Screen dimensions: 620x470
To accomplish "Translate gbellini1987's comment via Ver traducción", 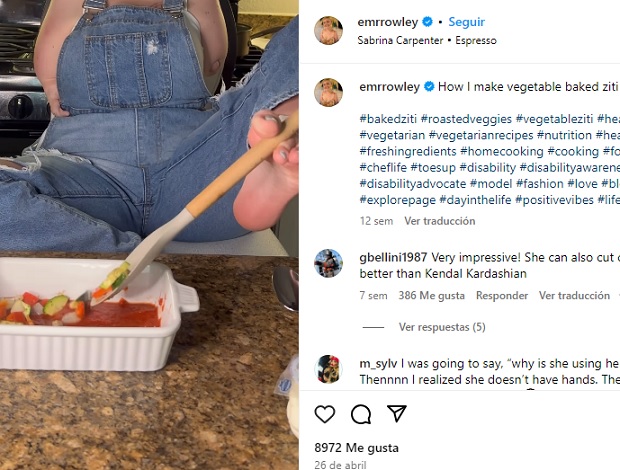I will click(x=574, y=296).
